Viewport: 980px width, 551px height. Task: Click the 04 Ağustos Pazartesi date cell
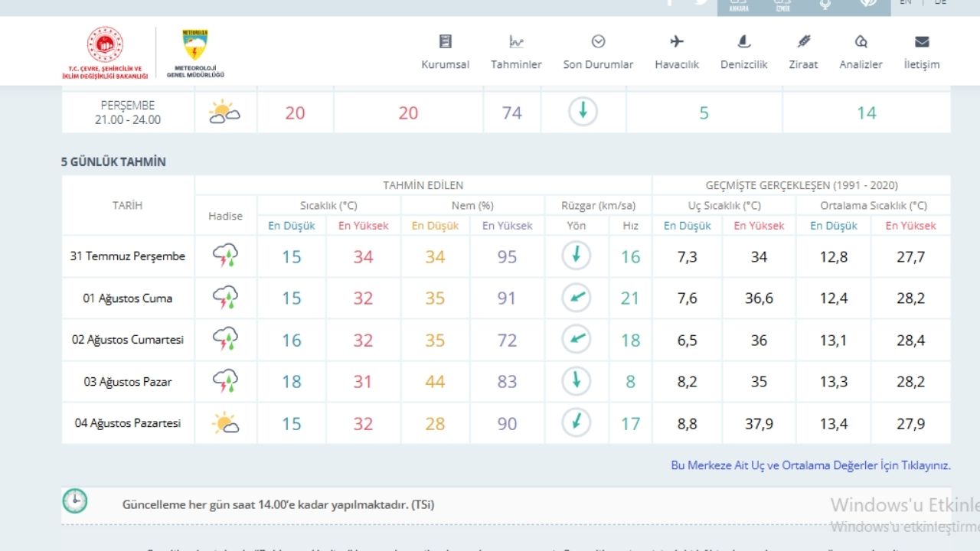tap(128, 423)
